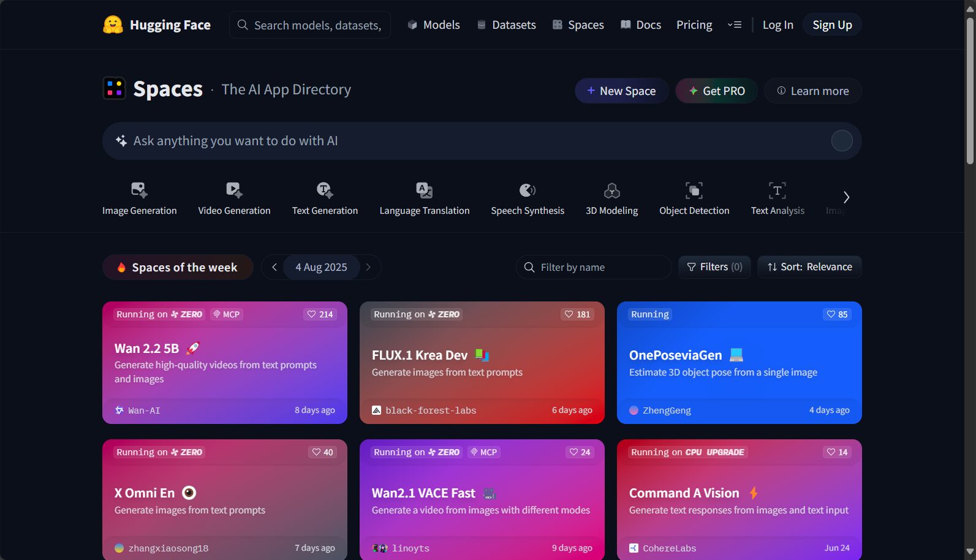The width and height of the screenshot is (976, 560).
Task: Click the page vertical scrollbar thumb
Action: point(970,91)
